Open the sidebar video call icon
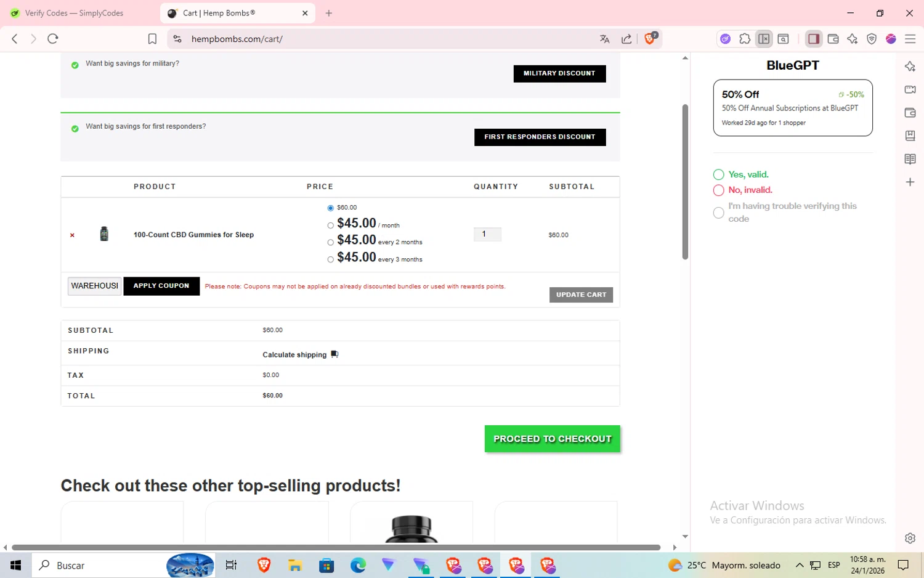Image resolution: width=924 pixels, height=578 pixels. pyautogui.click(x=910, y=89)
